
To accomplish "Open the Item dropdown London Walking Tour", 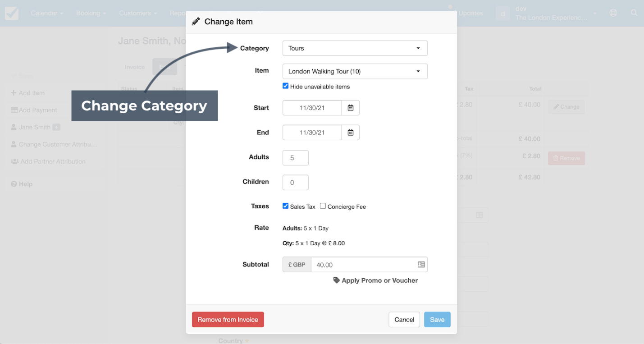I will tap(355, 71).
